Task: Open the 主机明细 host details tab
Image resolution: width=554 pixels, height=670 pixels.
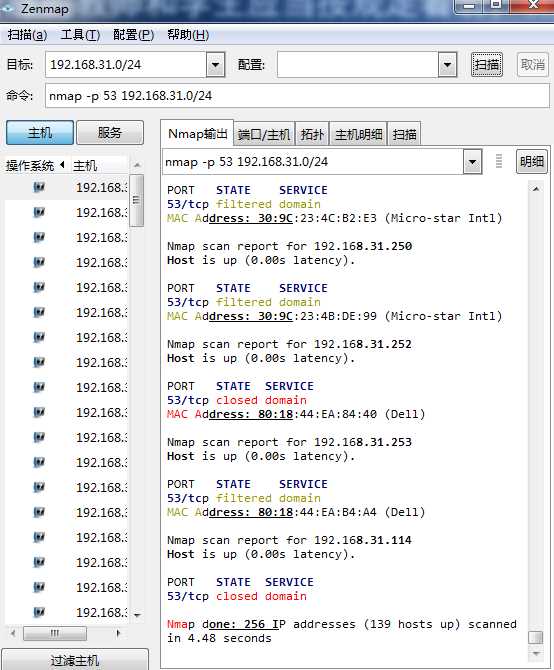Action: 358,135
